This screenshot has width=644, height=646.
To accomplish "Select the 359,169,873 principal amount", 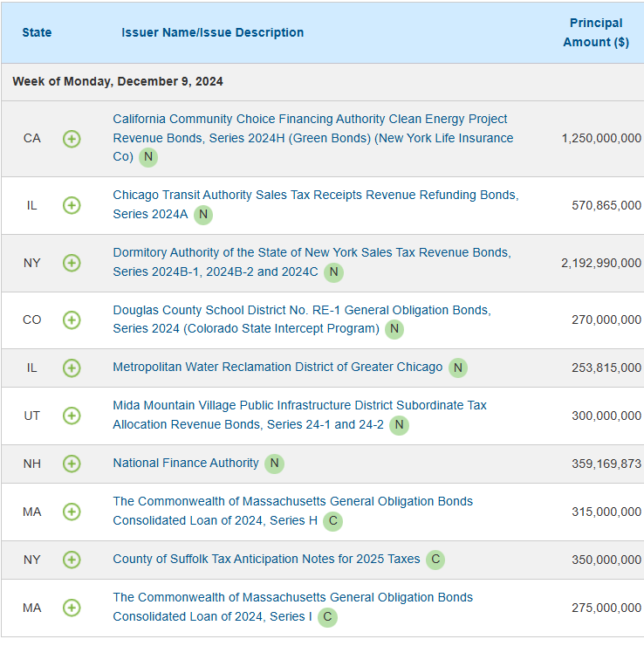I will pos(606,464).
